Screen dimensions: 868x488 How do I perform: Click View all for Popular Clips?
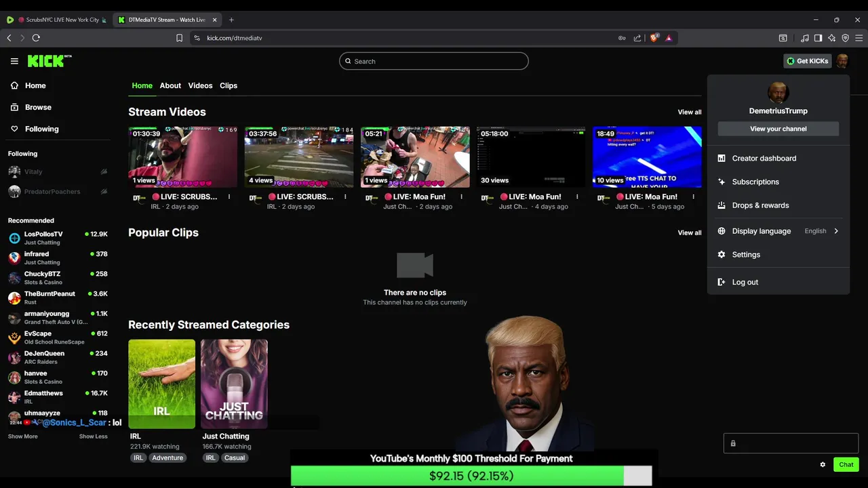pyautogui.click(x=690, y=232)
